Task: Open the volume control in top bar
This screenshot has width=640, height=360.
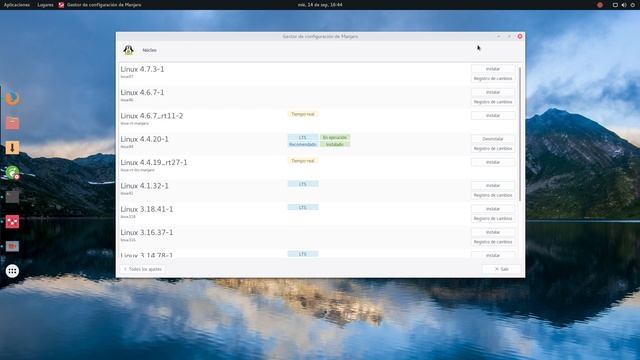Action: [x=624, y=5]
